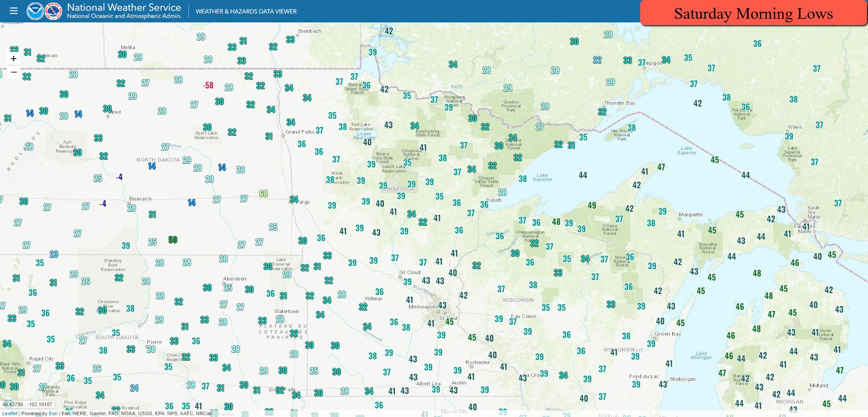868x417 pixels.
Task: Select the dark green 50 temperature marker
Action: [x=173, y=240]
